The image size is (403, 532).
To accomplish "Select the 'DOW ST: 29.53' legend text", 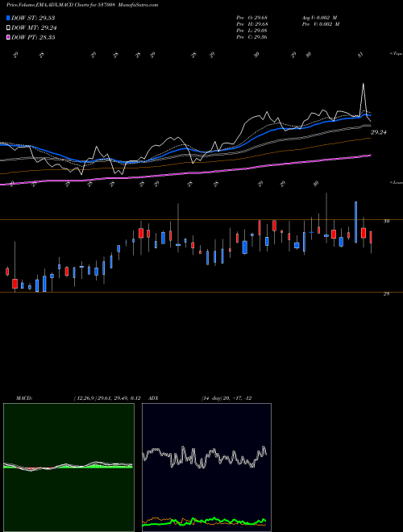I will click(x=33, y=18).
